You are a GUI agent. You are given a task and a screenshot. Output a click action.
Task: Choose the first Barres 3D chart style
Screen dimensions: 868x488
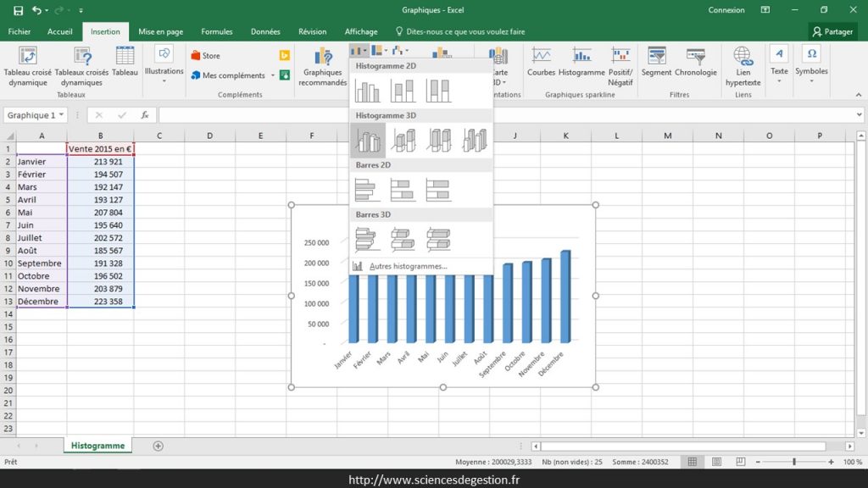pos(365,238)
